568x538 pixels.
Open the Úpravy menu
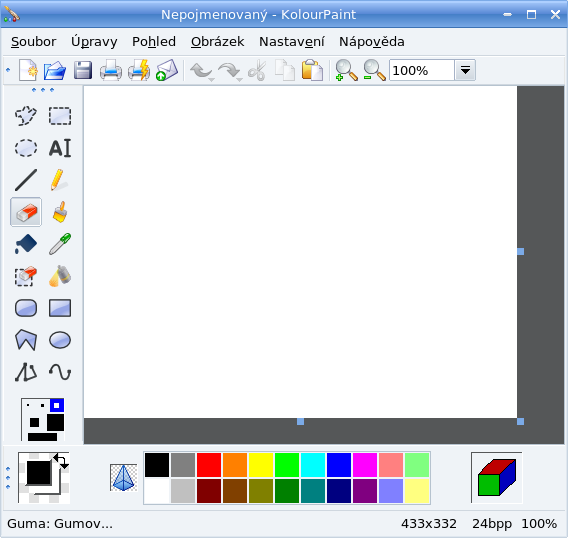point(94,42)
